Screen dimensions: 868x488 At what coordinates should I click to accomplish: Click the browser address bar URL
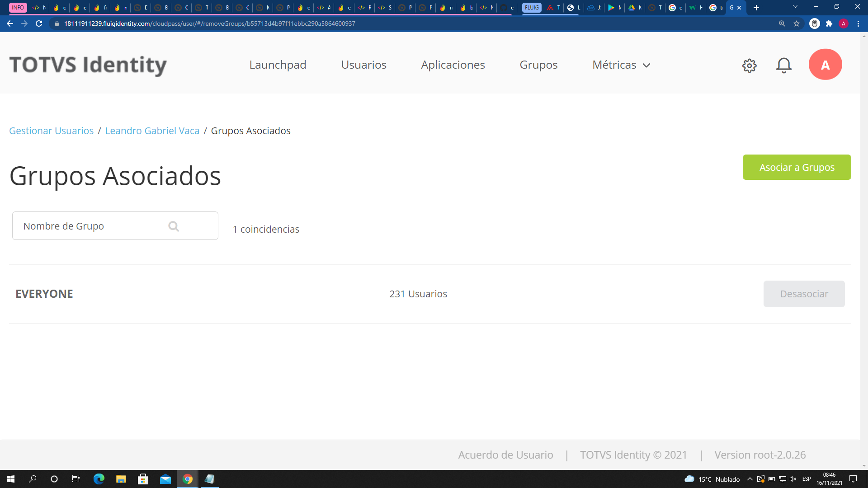click(209, 23)
